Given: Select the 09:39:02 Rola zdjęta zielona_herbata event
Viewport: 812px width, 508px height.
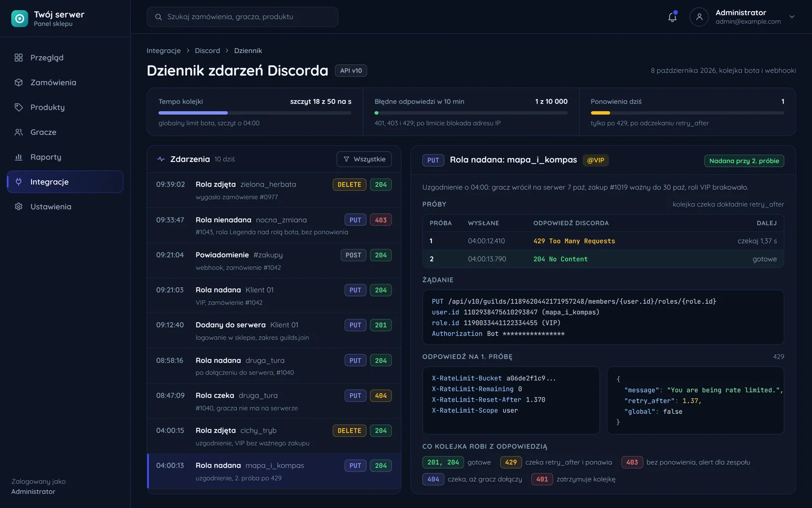Looking at the screenshot, I should (274, 190).
